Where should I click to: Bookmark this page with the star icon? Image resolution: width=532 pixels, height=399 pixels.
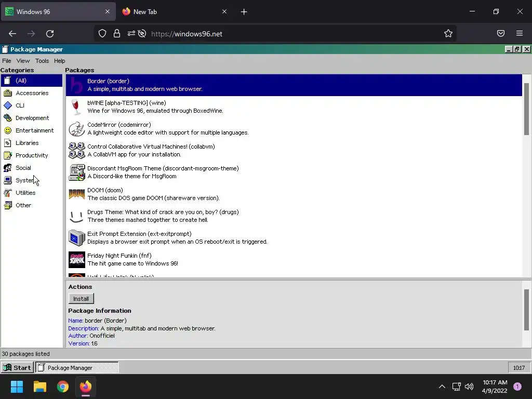(x=448, y=34)
